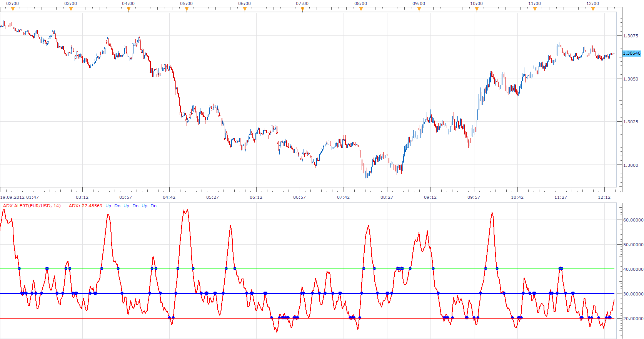Screen dimensions: 644x339
Task: Click the orange marker under 03:00
Action: tap(71, 10)
